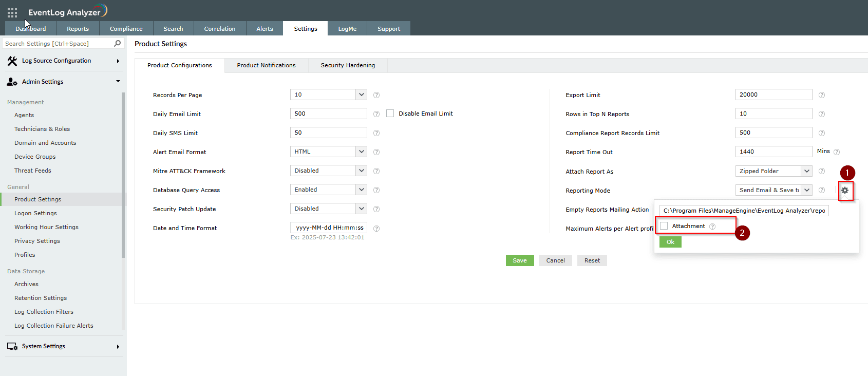
Task: Click the search magnifier in Search Settings
Action: pyautogui.click(x=118, y=43)
